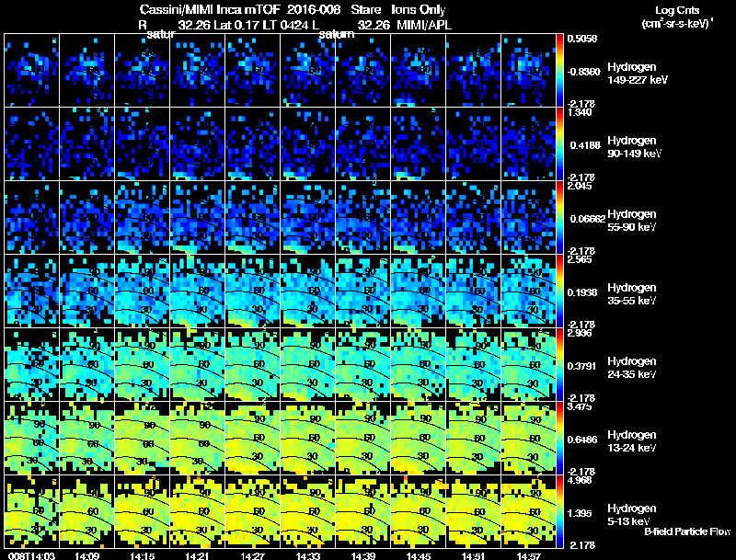Click the '0.4188' colorbar midpoint value
Screen dimensions: 736x560
tap(585, 145)
